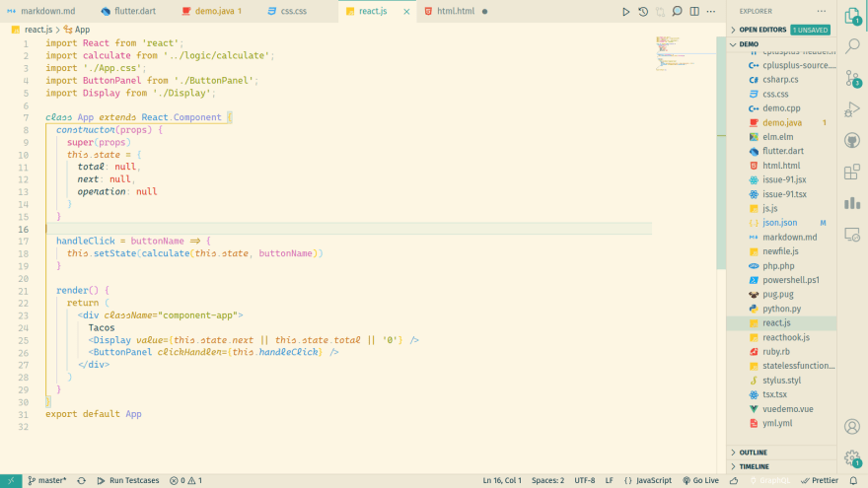Split the editor to the right
The width and height of the screenshot is (868, 488).
point(694,11)
